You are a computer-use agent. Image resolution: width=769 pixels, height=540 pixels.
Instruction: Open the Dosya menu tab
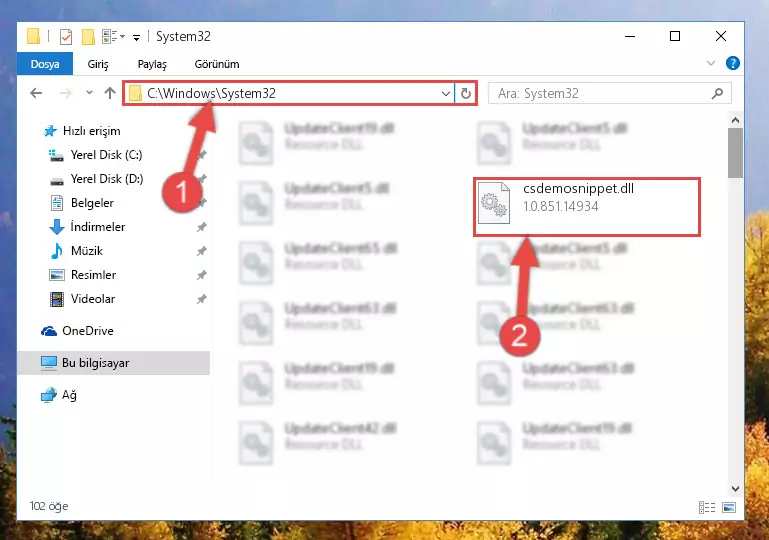(45, 64)
